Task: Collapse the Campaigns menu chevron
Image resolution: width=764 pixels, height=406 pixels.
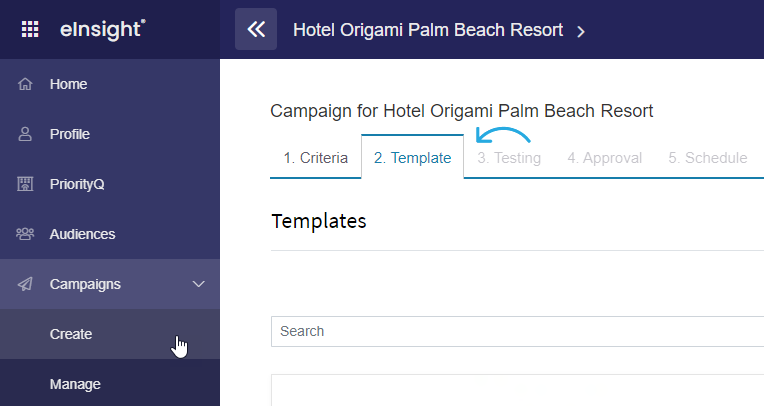Action: coord(198,284)
